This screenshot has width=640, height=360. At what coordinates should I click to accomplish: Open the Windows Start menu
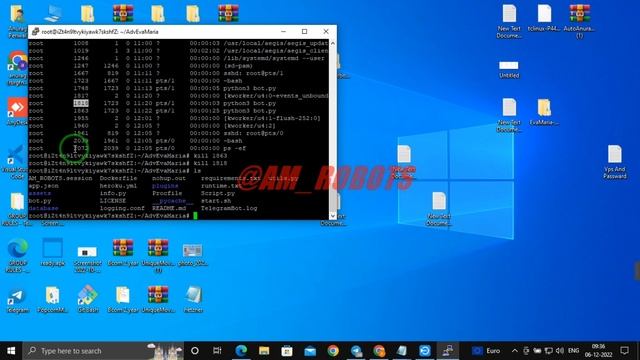pos(11,351)
